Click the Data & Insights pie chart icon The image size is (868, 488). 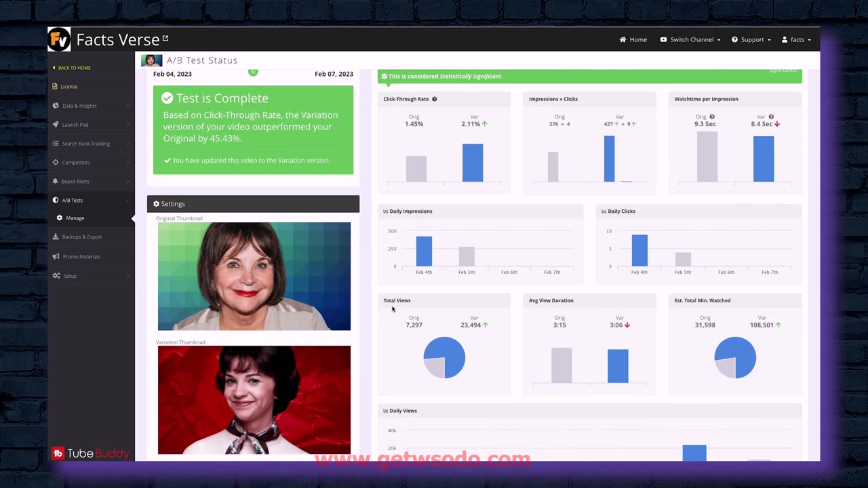point(56,105)
